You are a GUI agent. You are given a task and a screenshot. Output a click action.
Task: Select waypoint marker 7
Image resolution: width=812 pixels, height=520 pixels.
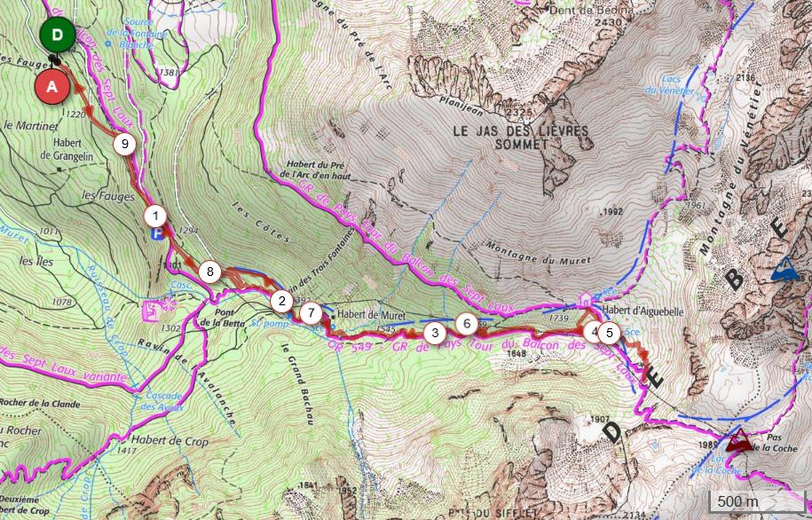311,313
